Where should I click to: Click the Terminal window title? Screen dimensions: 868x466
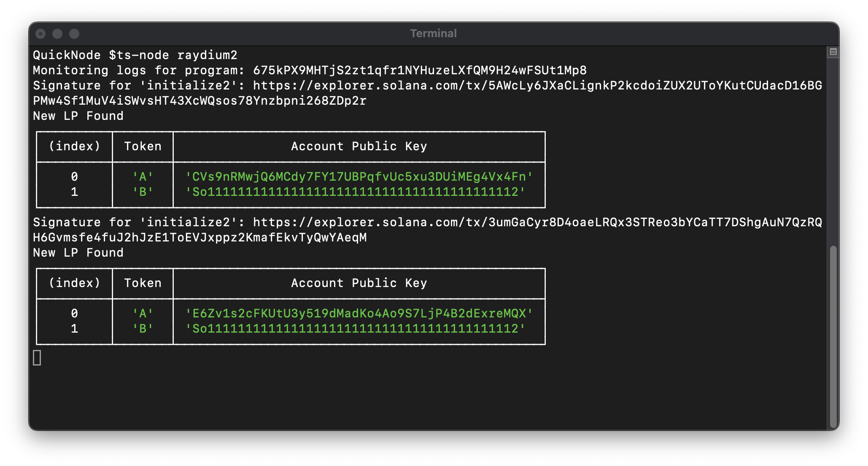point(434,33)
